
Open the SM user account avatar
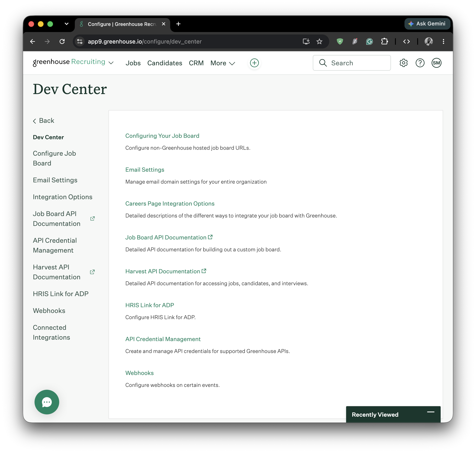click(436, 63)
